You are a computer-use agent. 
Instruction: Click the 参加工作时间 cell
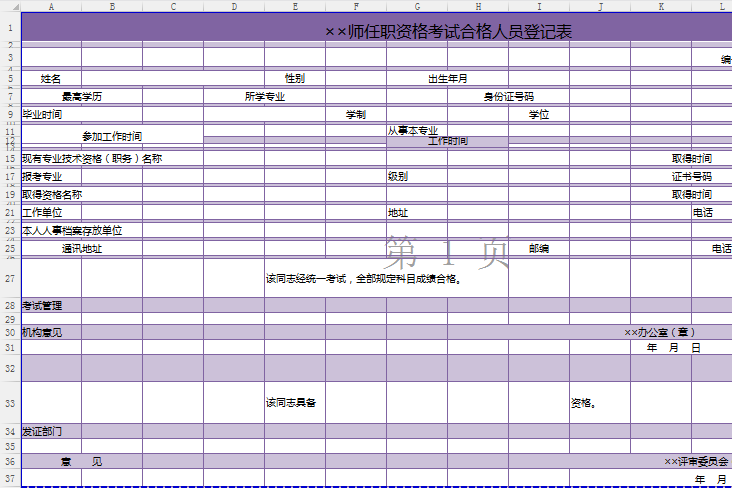[x=112, y=136]
